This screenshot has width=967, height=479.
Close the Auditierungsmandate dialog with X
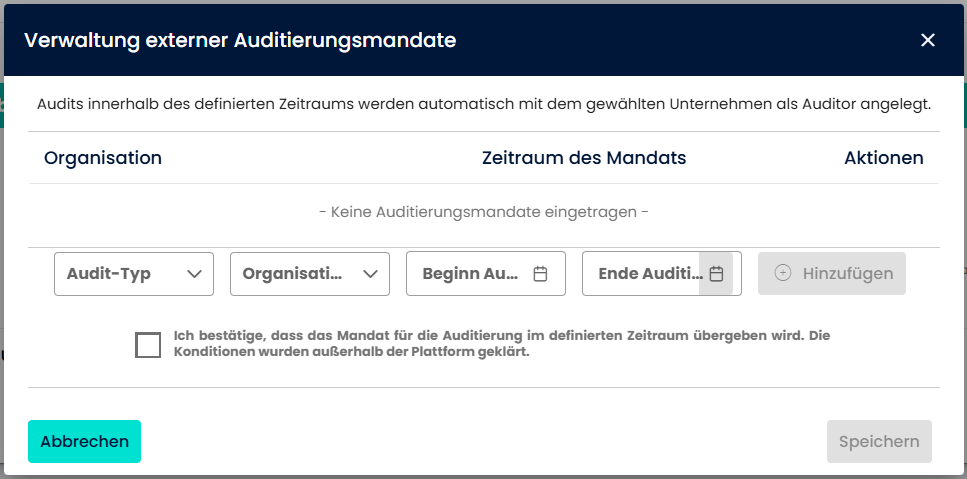(x=928, y=40)
